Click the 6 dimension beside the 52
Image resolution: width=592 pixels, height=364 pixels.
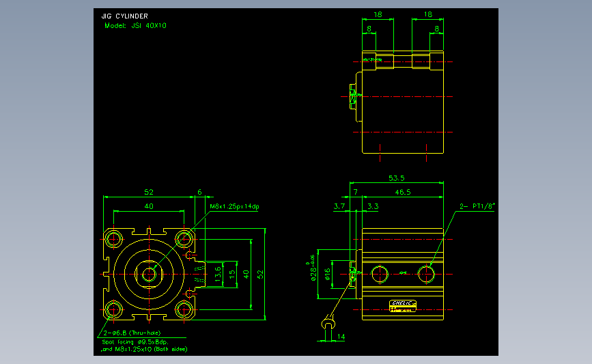click(x=200, y=192)
